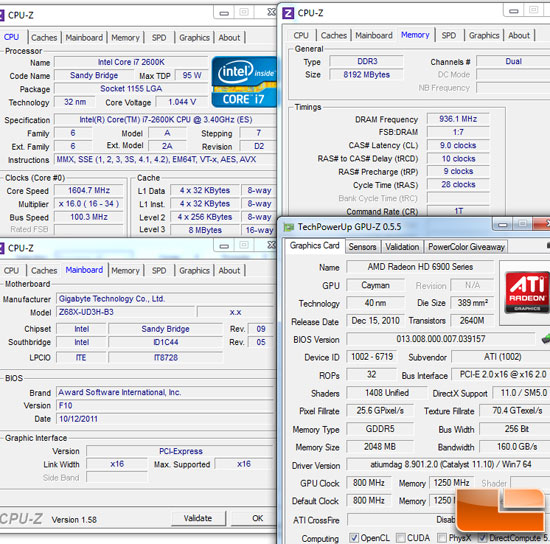Click the motherboard Model field 'Z68X-UD3H-B3'
The height and width of the screenshot is (544, 550).
coord(126,312)
